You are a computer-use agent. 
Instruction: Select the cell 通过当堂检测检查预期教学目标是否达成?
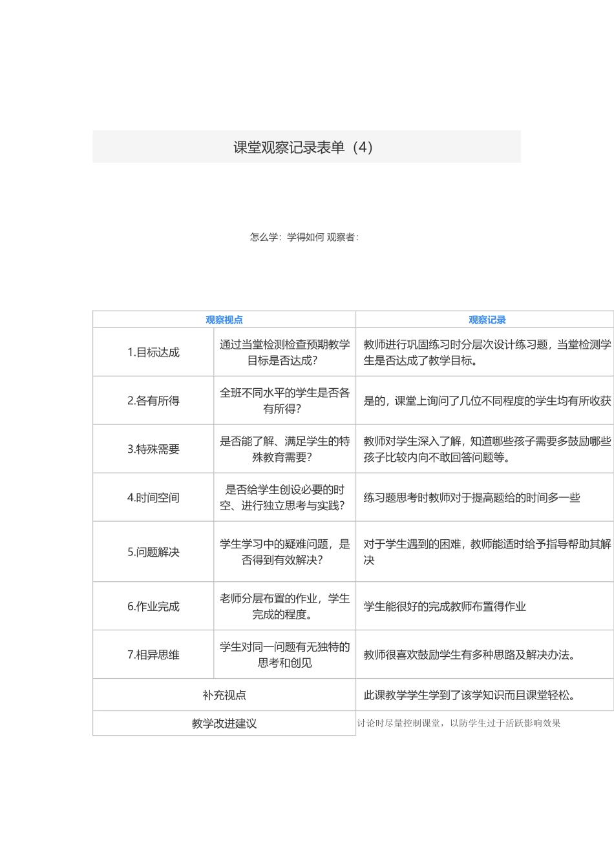pos(285,352)
